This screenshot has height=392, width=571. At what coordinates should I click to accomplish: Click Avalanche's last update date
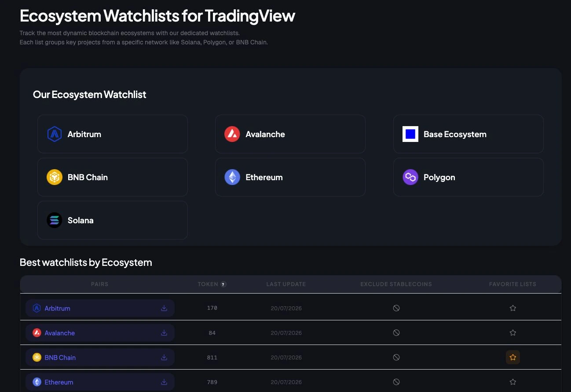286,333
